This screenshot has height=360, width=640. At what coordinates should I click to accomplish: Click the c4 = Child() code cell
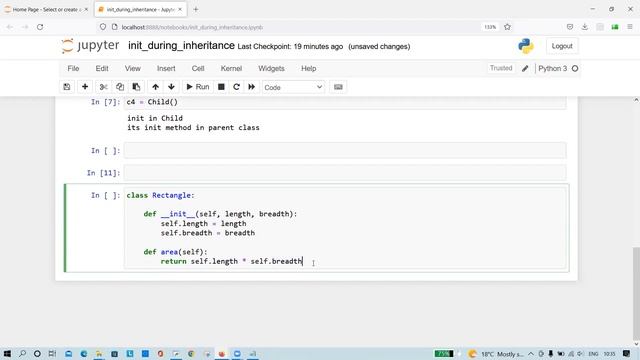tap(345, 102)
